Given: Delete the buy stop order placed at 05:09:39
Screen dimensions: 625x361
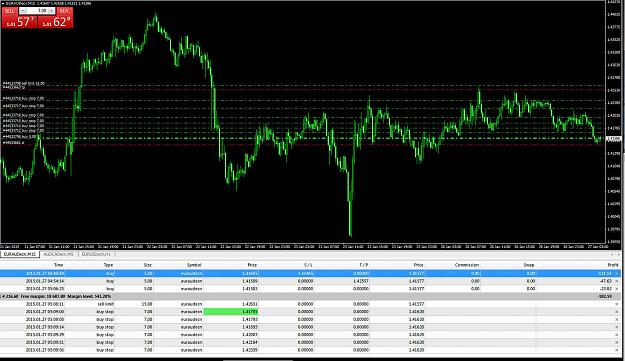Looking at the screenshot, I should pyautogui.click(x=617, y=335).
